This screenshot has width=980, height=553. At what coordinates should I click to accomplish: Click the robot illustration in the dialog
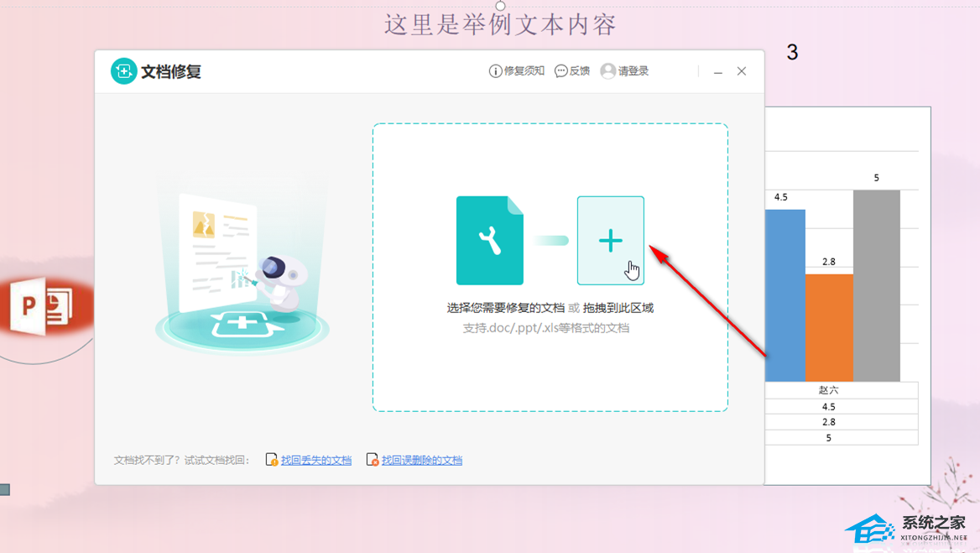(x=281, y=281)
